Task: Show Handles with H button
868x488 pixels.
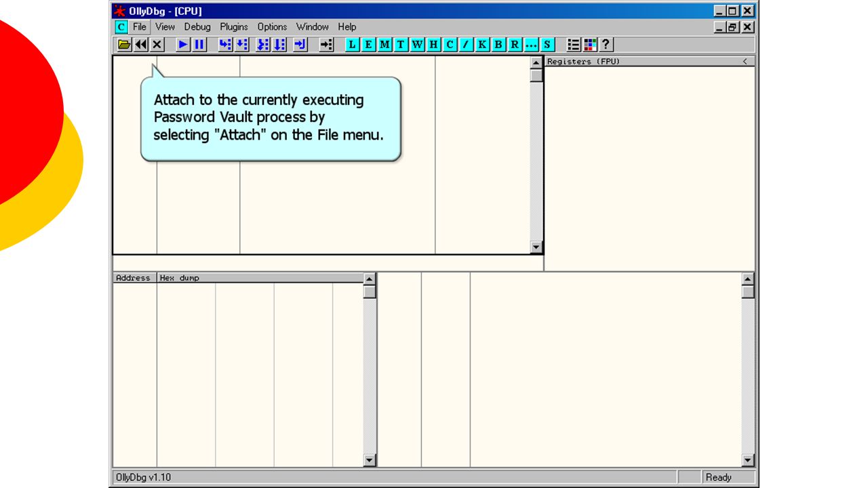Action: click(433, 45)
